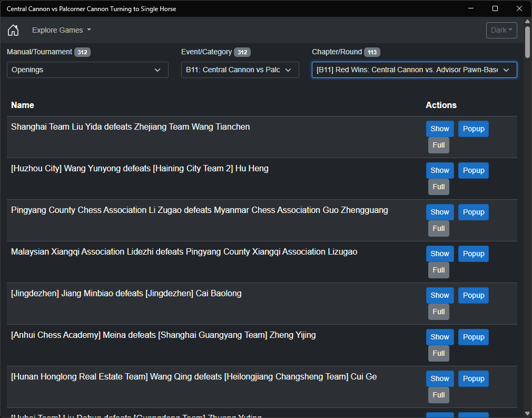Screen dimensions: 532x418
Task: Popup the Lidezhi defeats Lizugao game
Action: (474, 254)
